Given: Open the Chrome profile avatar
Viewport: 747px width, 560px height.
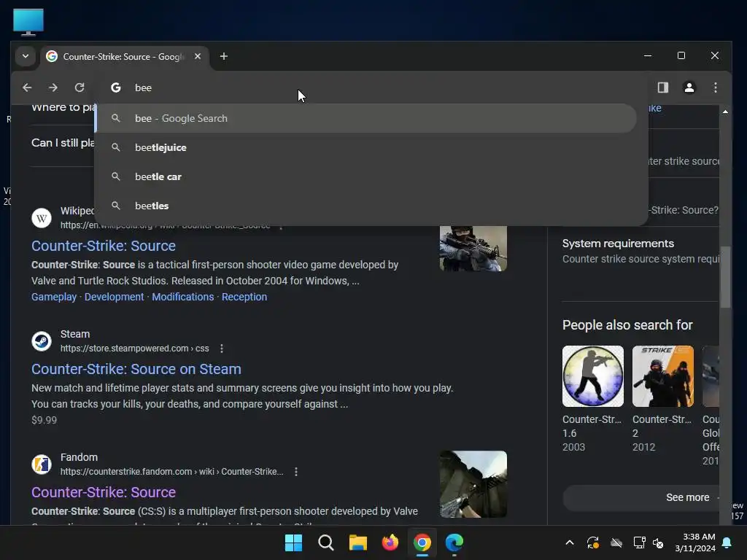Looking at the screenshot, I should pos(689,87).
